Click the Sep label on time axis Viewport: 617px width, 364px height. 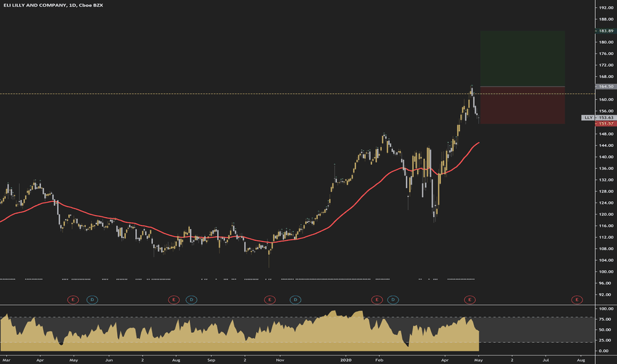click(211, 360)
